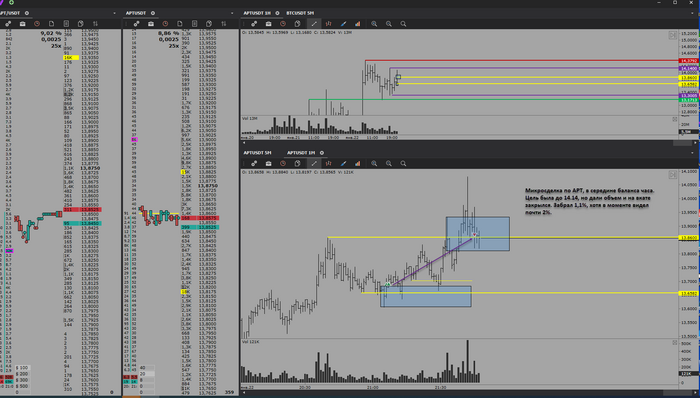
Task: Select line drawing tool in upper chart toolbar
Action: click(314, 24)
